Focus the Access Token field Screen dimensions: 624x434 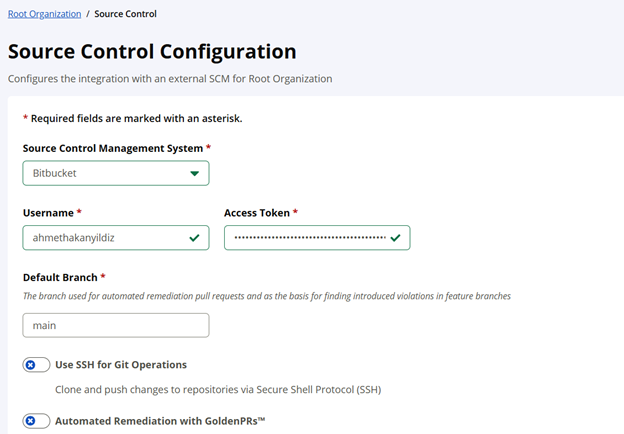tap(305, 238)
